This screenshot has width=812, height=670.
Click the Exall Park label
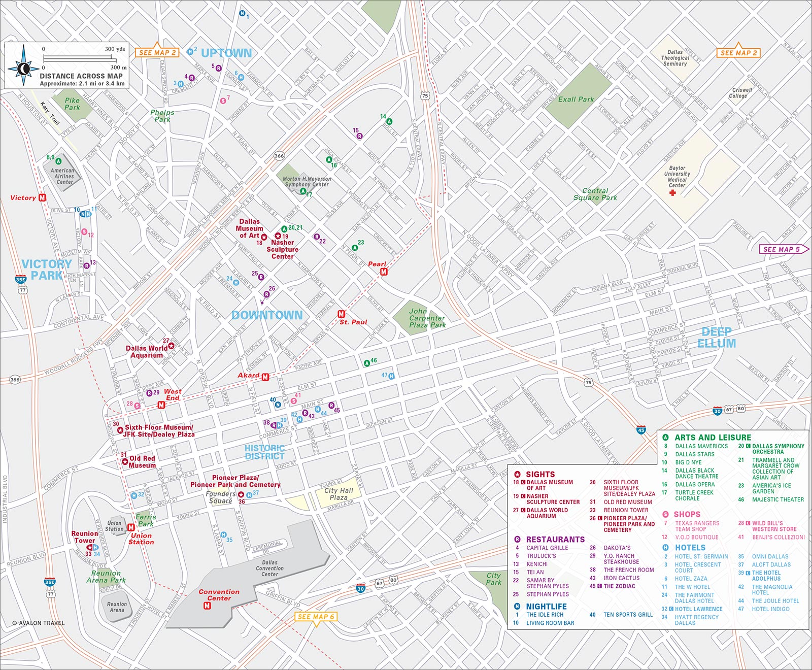[x=576, y=99]
